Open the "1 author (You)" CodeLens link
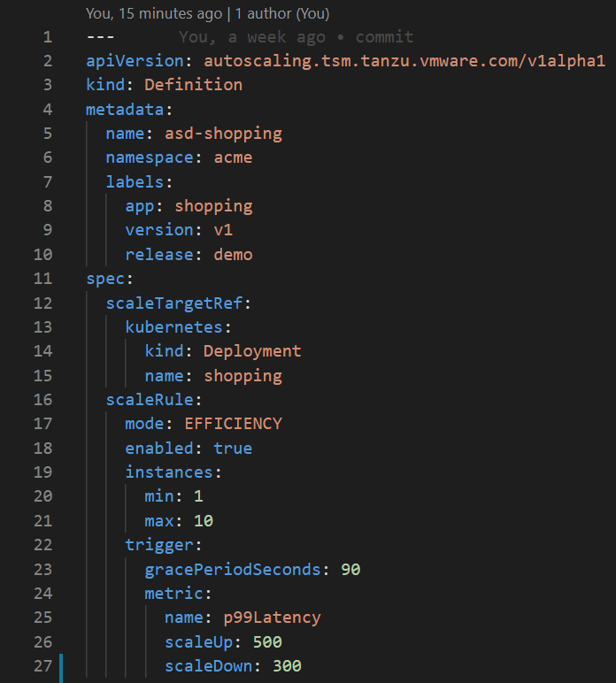This screenshot has height=683, width=616. pos(281,14)
